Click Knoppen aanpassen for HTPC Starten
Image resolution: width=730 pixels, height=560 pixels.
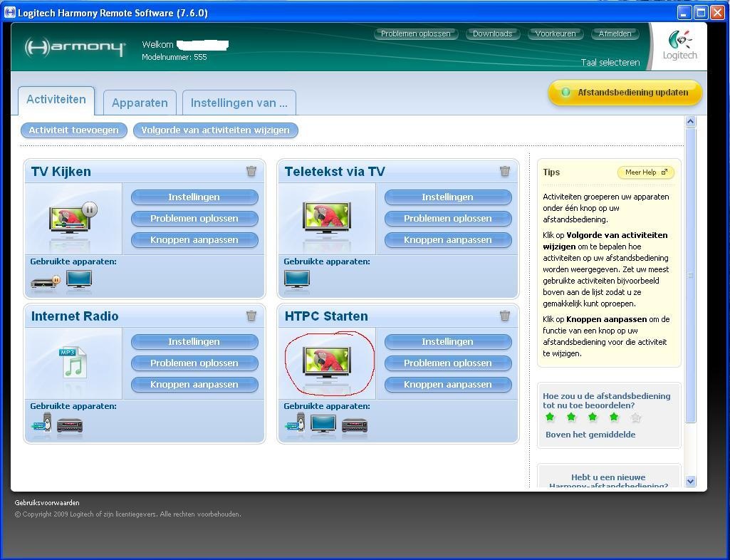coord(448,384)
